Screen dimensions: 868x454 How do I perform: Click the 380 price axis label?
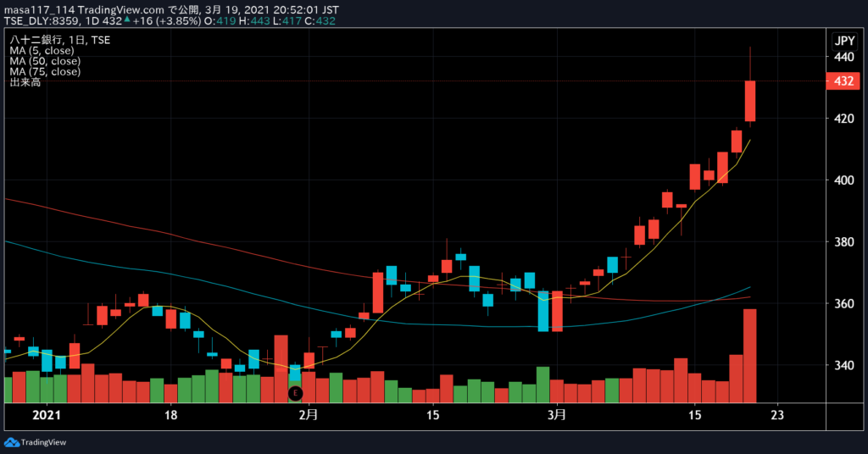tap(843, 241)
